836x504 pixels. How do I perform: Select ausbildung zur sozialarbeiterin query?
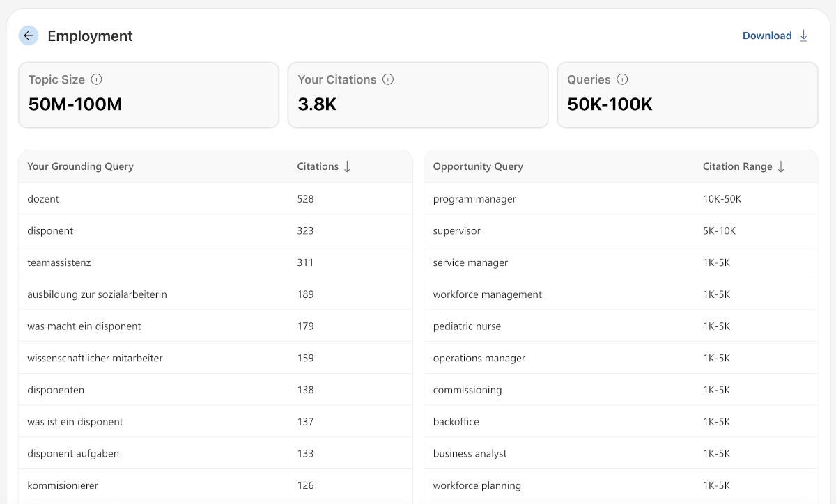215,294
